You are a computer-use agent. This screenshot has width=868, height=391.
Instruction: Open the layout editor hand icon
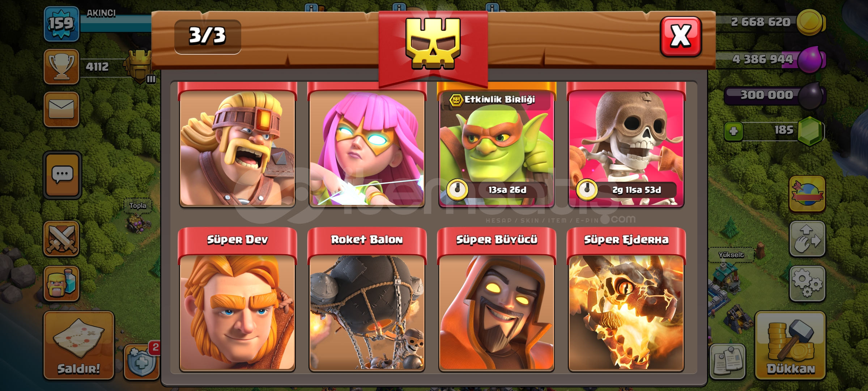807,239
